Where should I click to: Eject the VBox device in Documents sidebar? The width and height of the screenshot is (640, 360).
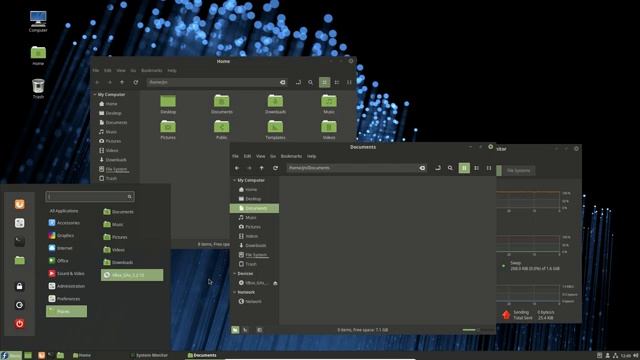coord(275,283)
